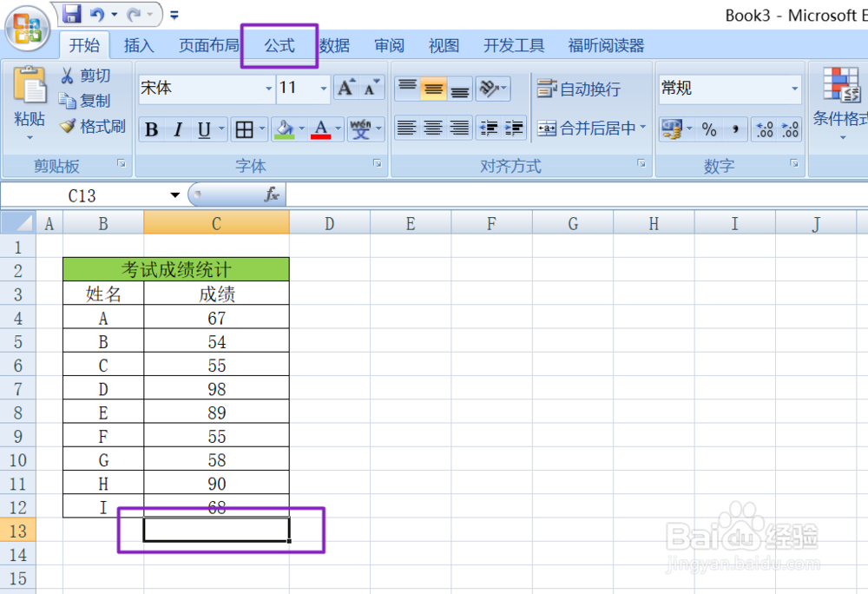
Task: Open the undo history dropdown arrow
Action: click(115, 15)
